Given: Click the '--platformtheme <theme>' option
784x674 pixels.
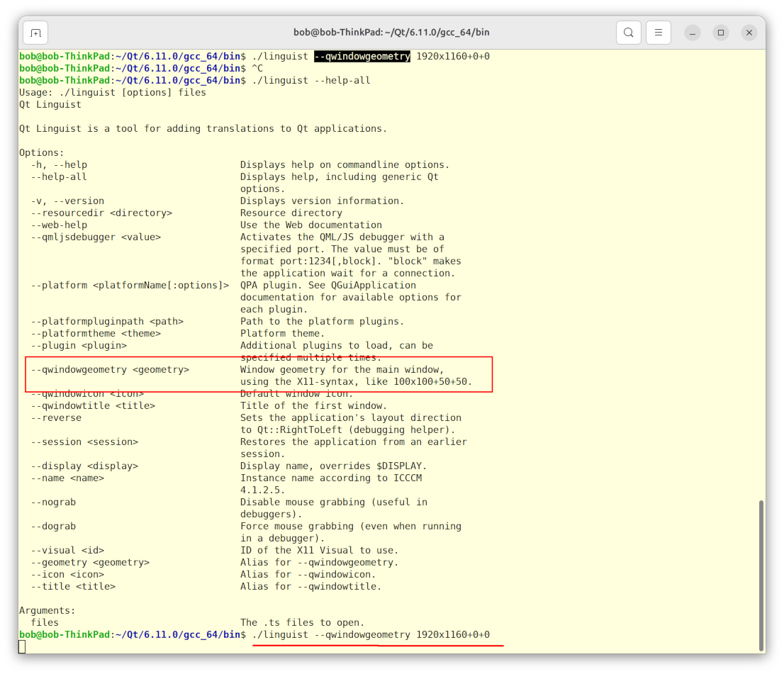Looking at the screenshot, I should point(96,334).
